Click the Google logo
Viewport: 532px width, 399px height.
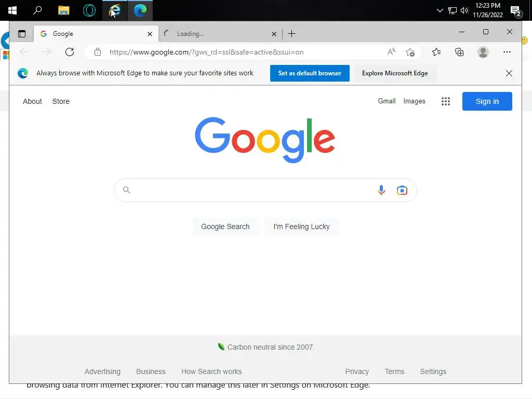[265, 140]
